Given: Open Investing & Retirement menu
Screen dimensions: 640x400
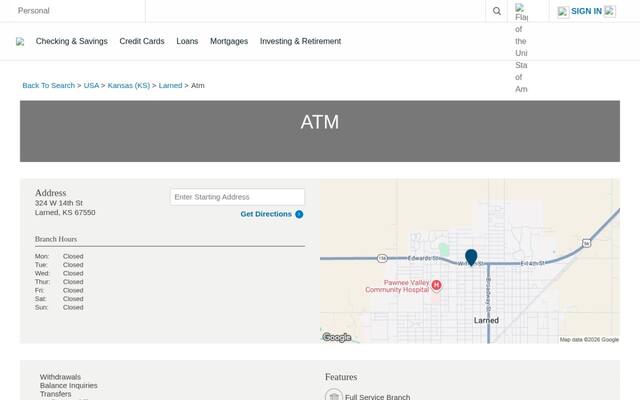Looking at the screenshot, I should pos(300,41).
